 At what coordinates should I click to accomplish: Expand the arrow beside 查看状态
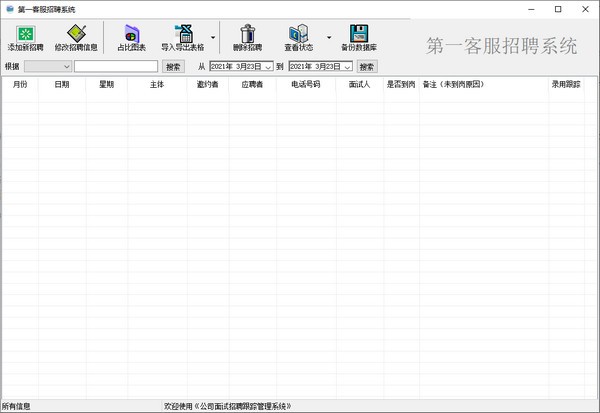[329, 38]
